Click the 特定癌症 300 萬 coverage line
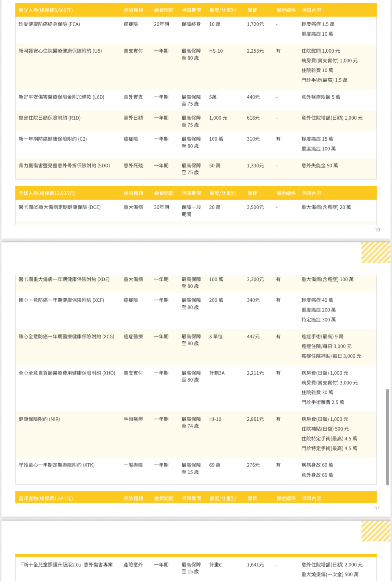The height and width of the screenshot is (581, 392). pos(319,320)
